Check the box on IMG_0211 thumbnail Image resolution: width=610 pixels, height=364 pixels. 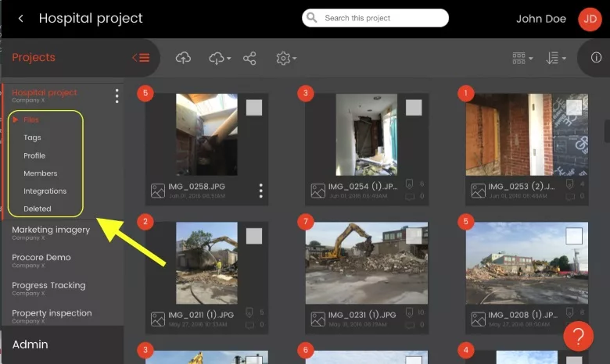click(x=254, y=236)
